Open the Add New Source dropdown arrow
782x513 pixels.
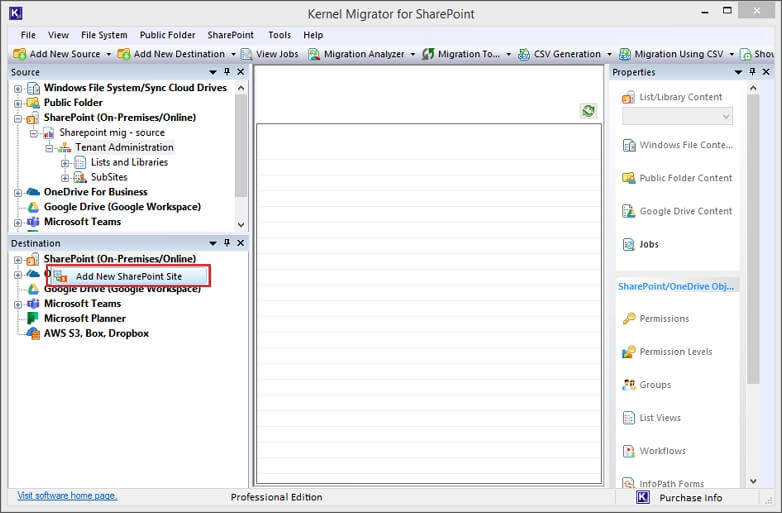[108, 54]
